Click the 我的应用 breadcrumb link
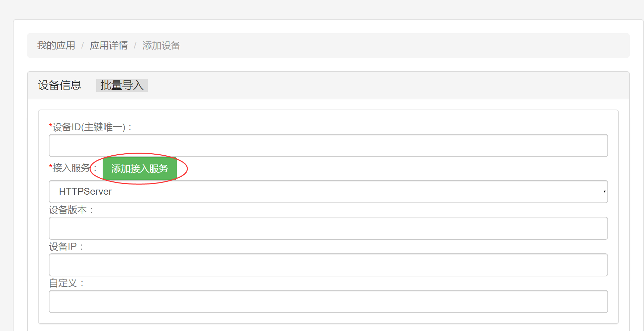The image size is (644, 331). tap(56, 45)
